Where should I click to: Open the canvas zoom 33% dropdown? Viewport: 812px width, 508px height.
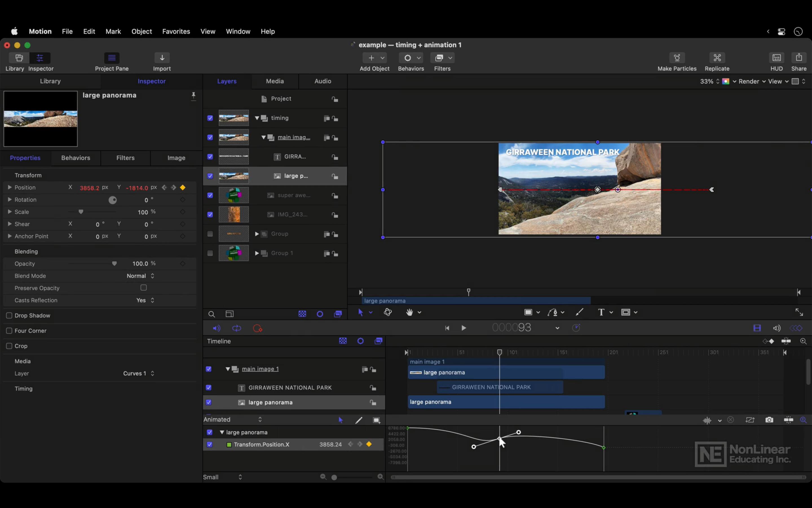pos(710,81)
